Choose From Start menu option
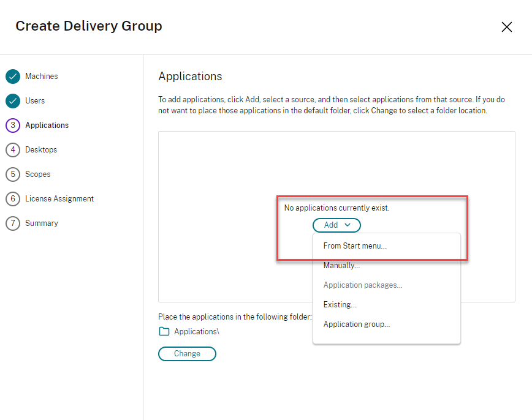 [355, 246]
